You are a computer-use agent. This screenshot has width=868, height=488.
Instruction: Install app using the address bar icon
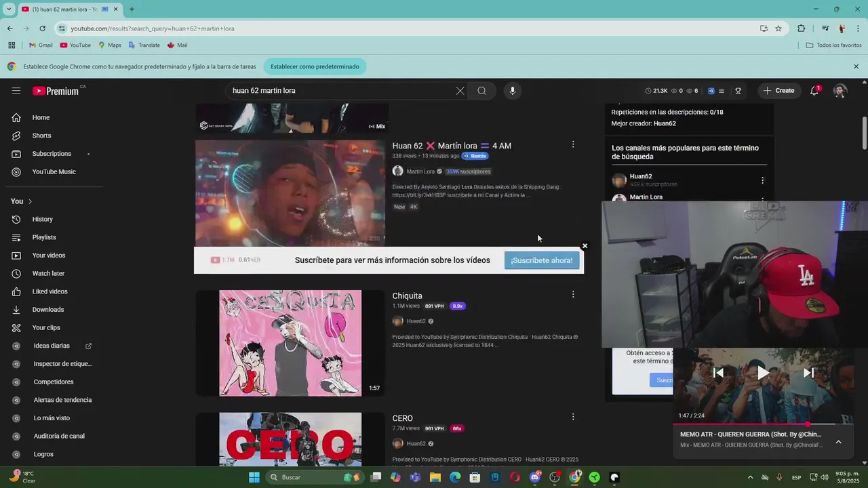click(x=764, y=28)
